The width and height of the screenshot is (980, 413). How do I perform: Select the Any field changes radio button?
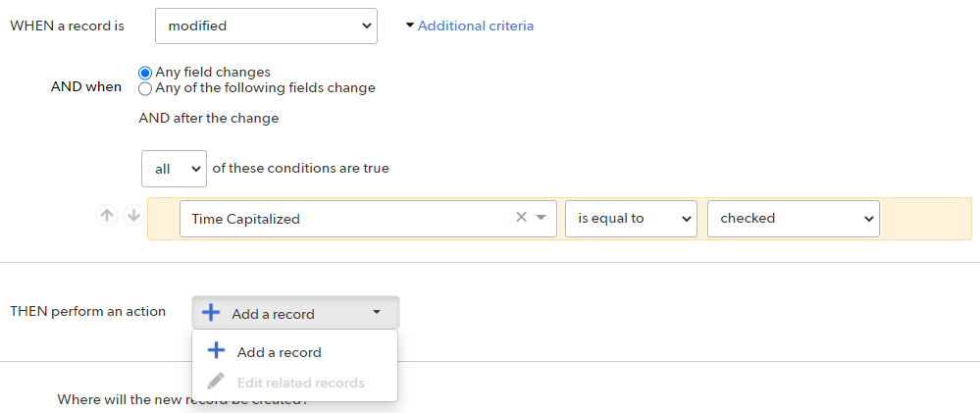pyautogui.click(x=145, y=74)
